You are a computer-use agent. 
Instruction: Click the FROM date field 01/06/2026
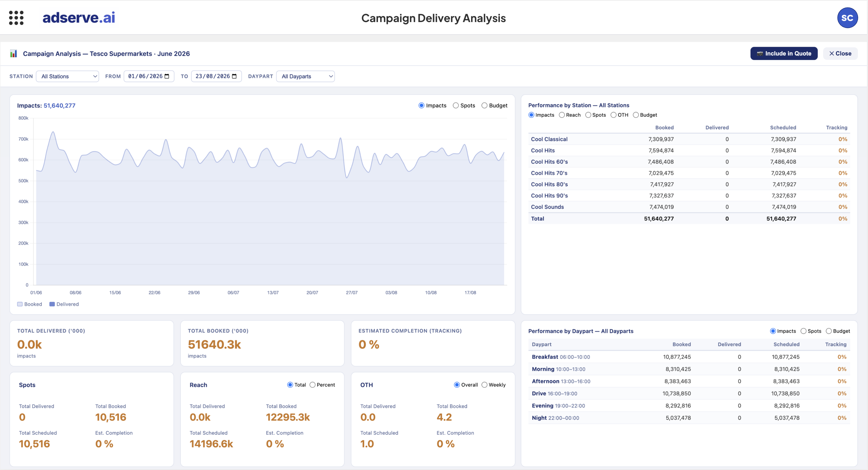149,76
